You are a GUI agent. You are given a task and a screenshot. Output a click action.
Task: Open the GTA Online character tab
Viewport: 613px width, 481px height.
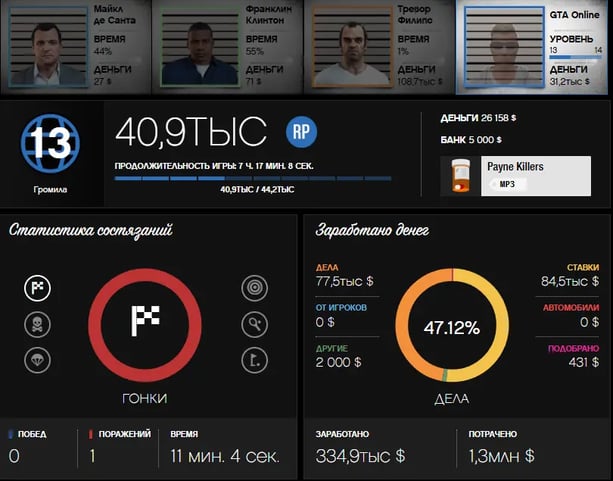(x=535, y=47)
